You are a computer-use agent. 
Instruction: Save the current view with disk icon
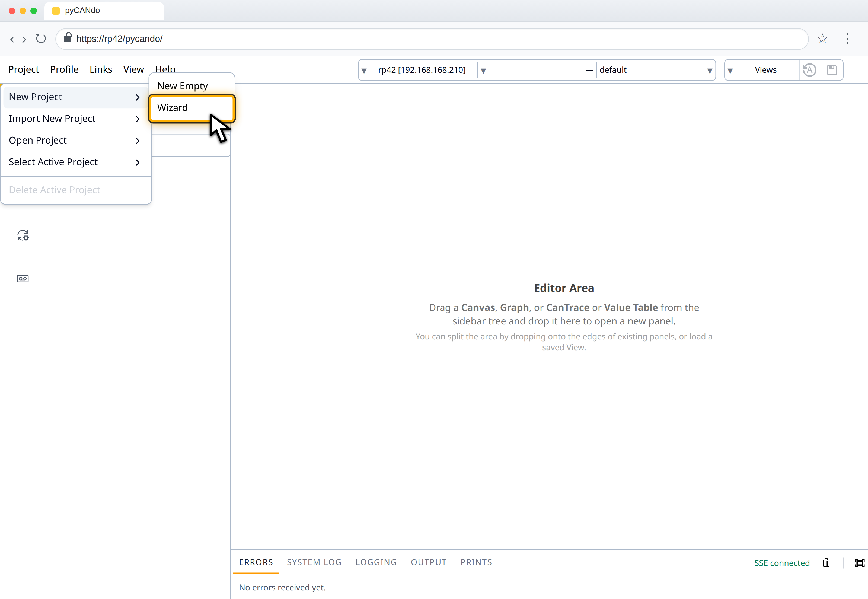point(832,70)
